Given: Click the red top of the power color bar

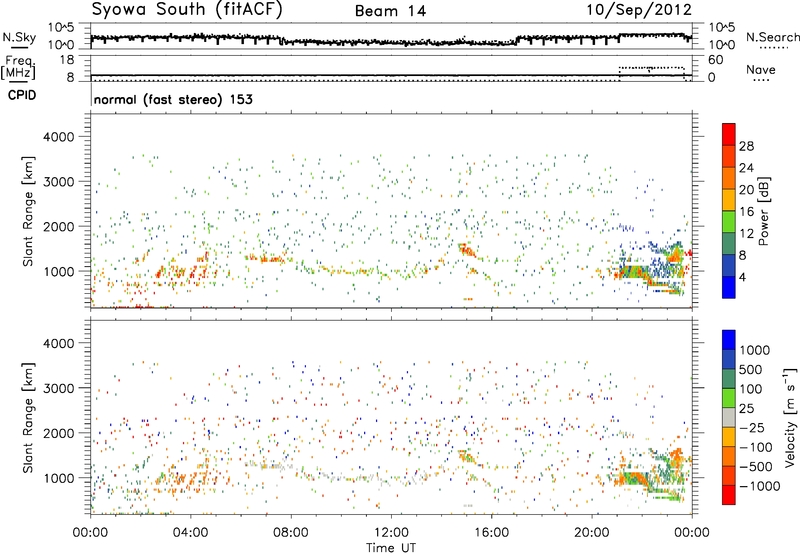Looking at the screenshot, I should (x=729, y=134).
